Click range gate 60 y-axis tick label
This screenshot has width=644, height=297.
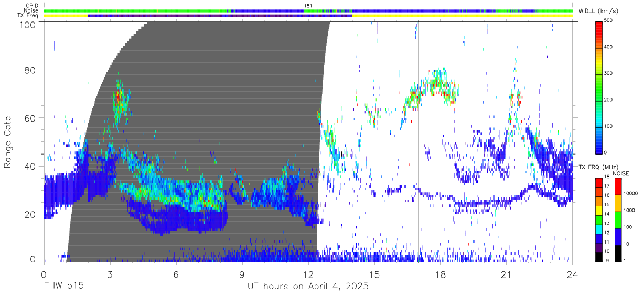click(x=31, y=118)
